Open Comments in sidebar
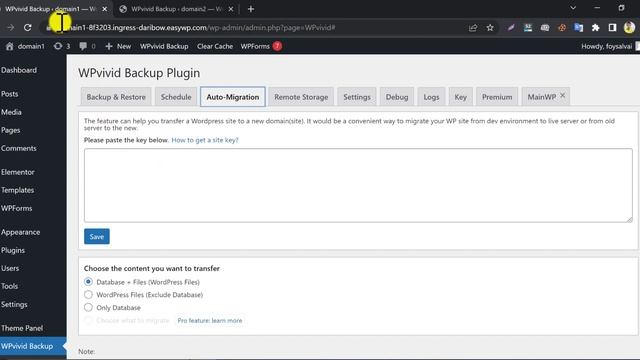The height and width of the screenshot is (360, 640). (18, 148)
